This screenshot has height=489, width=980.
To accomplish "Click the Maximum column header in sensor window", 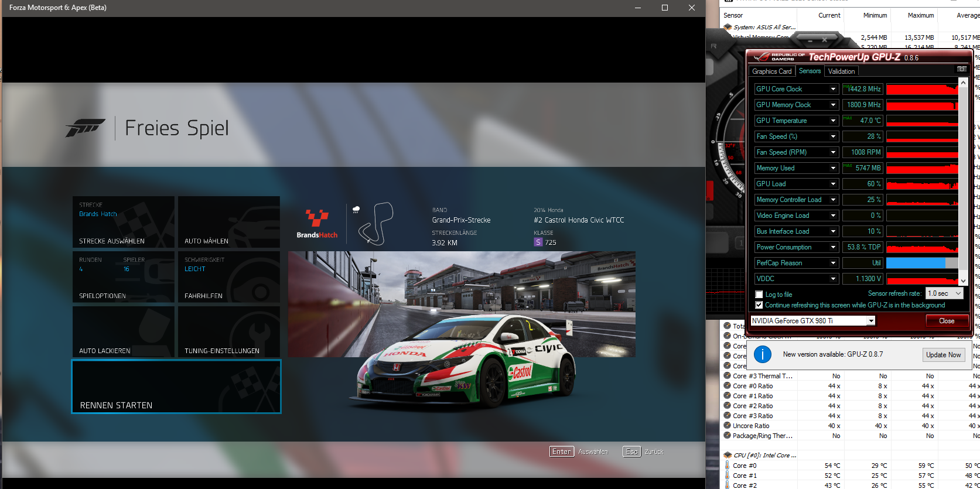I will 921,15.
